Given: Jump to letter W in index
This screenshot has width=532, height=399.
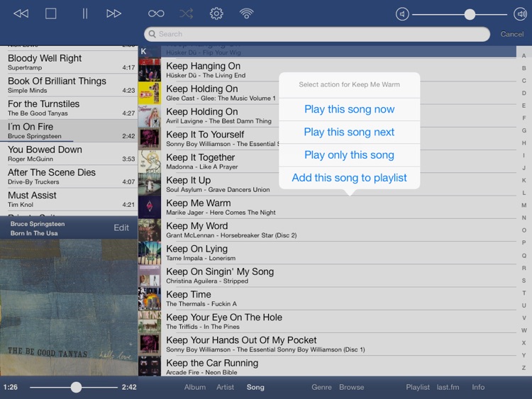Looking at the screenshot, I should [524, 330].
